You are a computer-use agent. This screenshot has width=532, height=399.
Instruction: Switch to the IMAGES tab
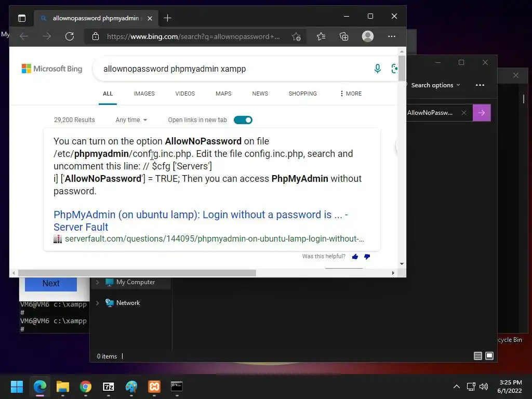point(144,94)
